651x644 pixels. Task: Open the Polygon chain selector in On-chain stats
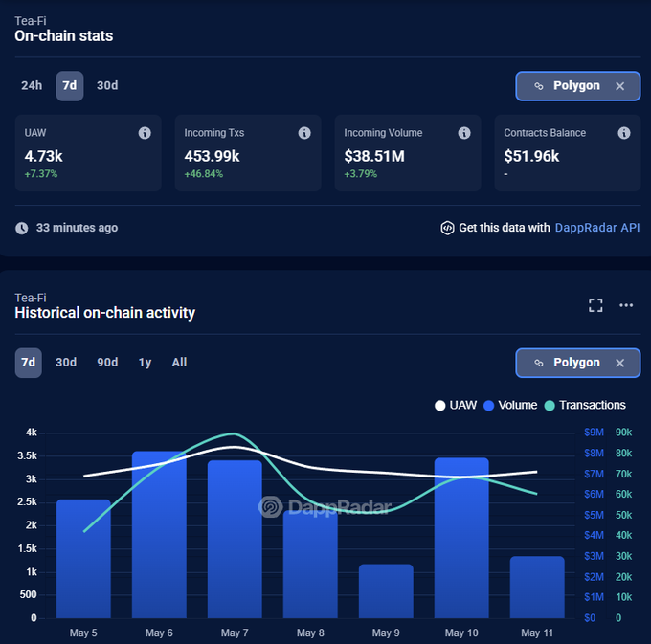567,86
